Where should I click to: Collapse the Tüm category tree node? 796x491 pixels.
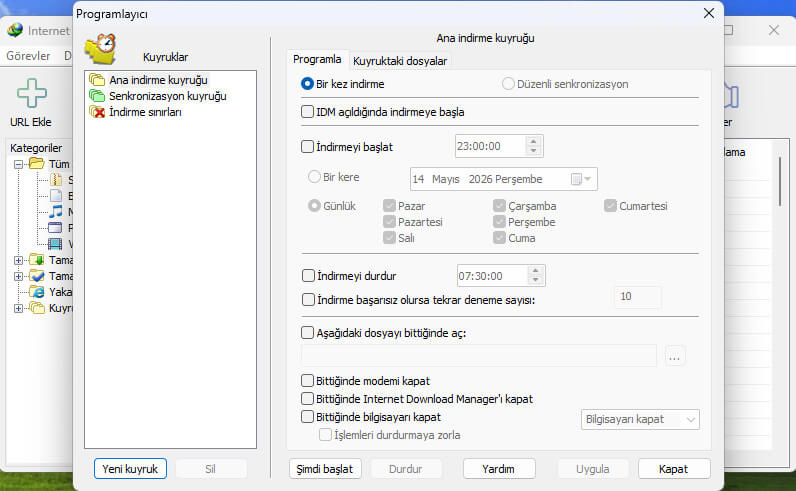[18, 164]
